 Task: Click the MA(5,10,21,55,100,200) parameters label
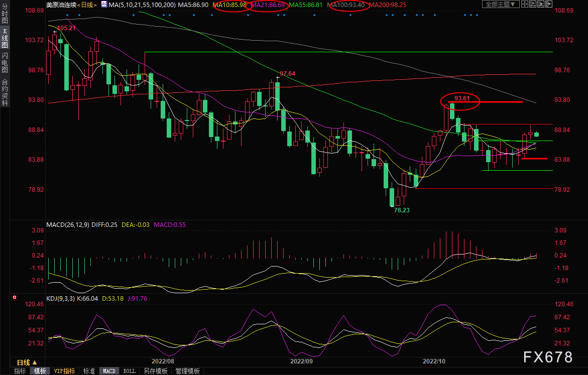point(142,5)
